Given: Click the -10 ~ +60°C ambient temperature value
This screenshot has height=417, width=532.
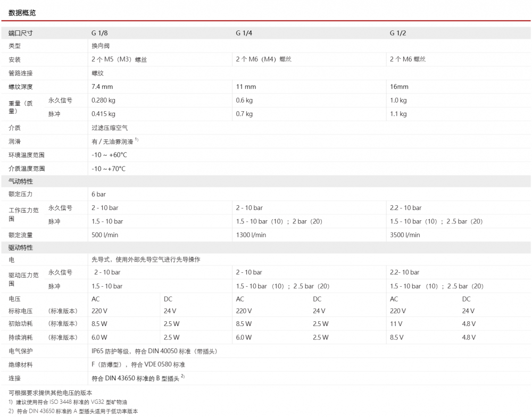Looking at the screenshot, I should click(x=109, y=155).
